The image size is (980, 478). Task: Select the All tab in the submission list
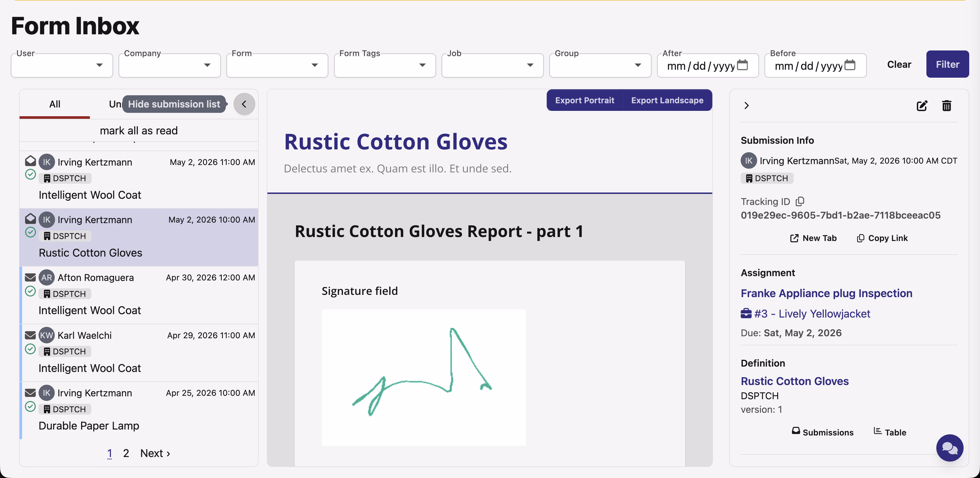coord(55,104)
